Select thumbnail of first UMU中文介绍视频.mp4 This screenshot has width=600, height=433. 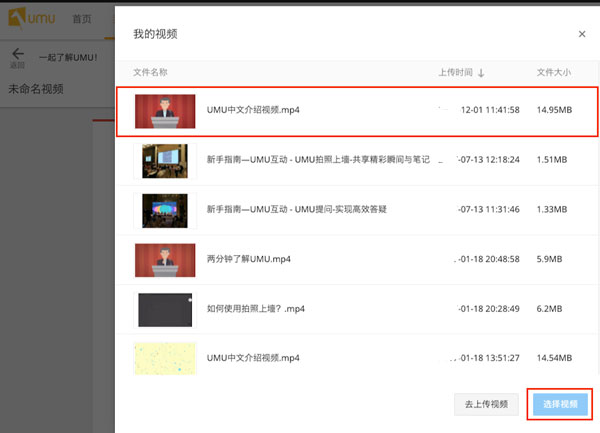coord(164,110)
